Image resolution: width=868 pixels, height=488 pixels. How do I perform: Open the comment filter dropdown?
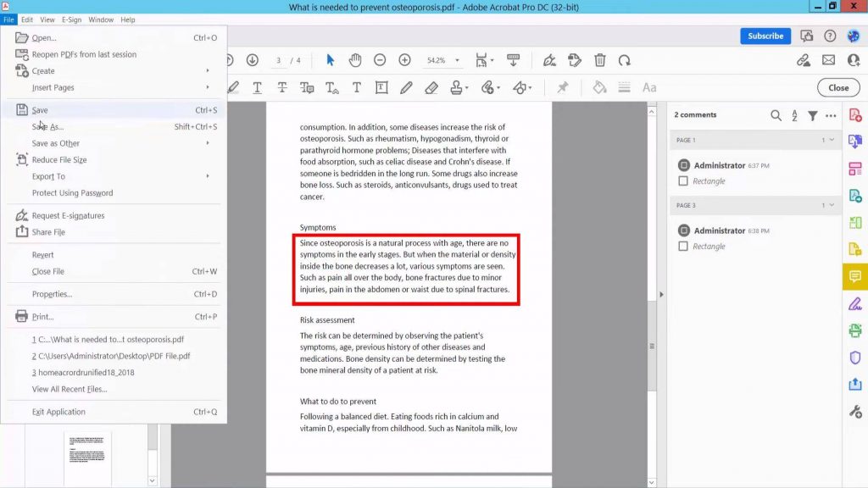click(x=811, y=115)
